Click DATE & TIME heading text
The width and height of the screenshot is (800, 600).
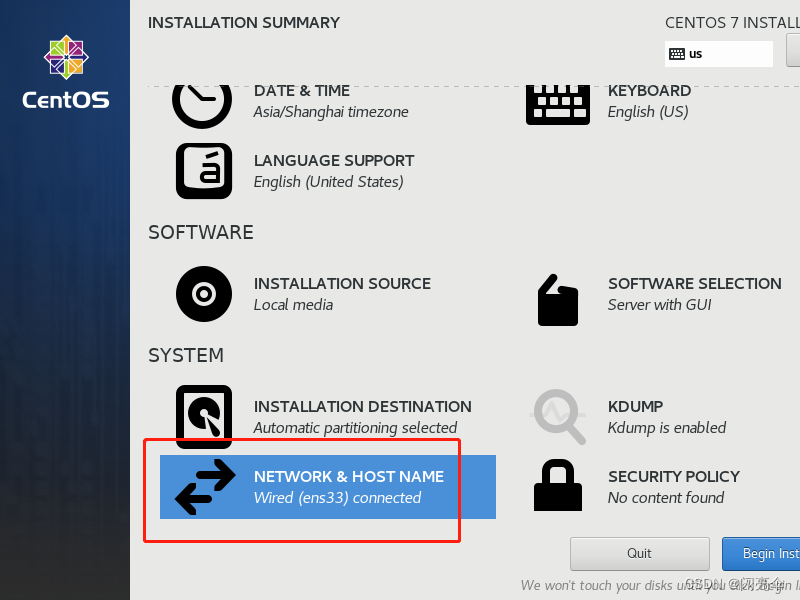click(302, 91)
